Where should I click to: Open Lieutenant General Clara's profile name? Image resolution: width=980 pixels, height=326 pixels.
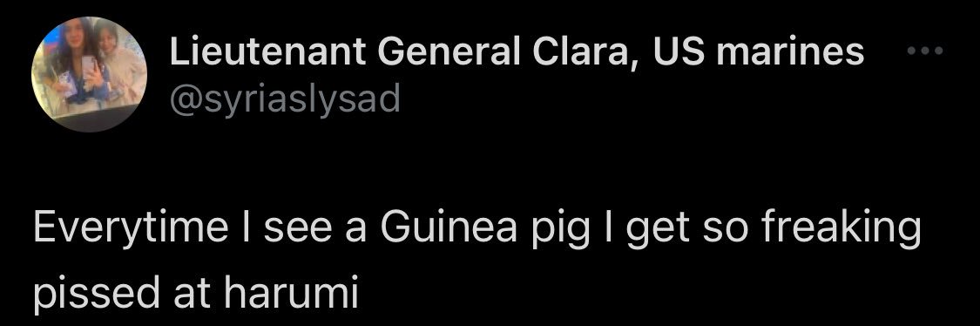[x=517, y=51]
